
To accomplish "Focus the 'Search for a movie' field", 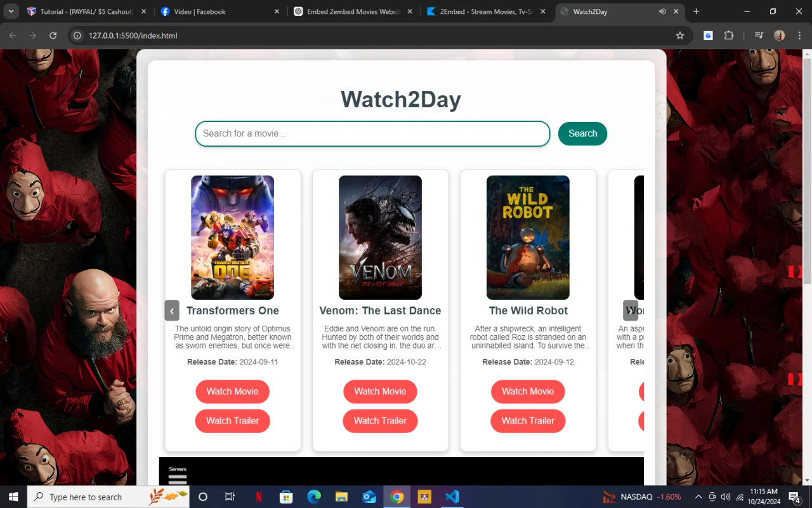I will coord(372,133).
